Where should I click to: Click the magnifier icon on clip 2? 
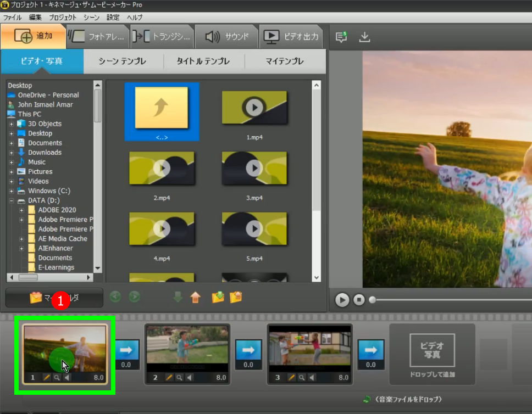coord(179,378)
